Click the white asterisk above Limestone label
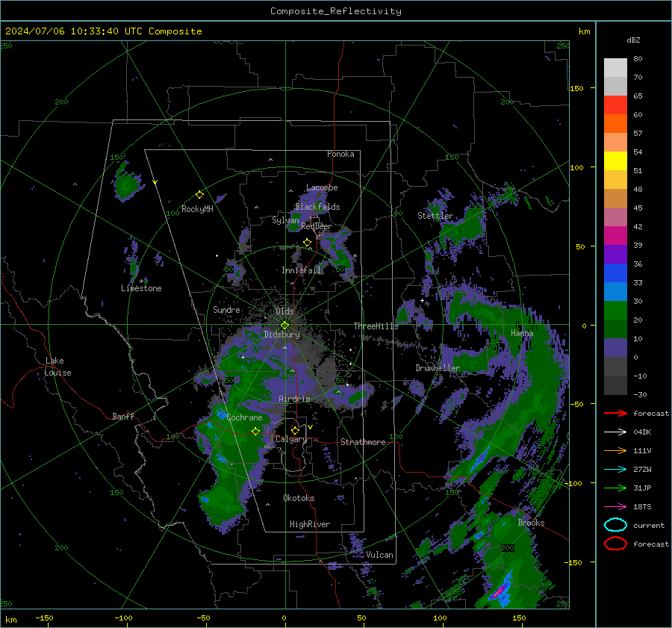The width and height of the screenshot is (672, 628). click(142, 282)
